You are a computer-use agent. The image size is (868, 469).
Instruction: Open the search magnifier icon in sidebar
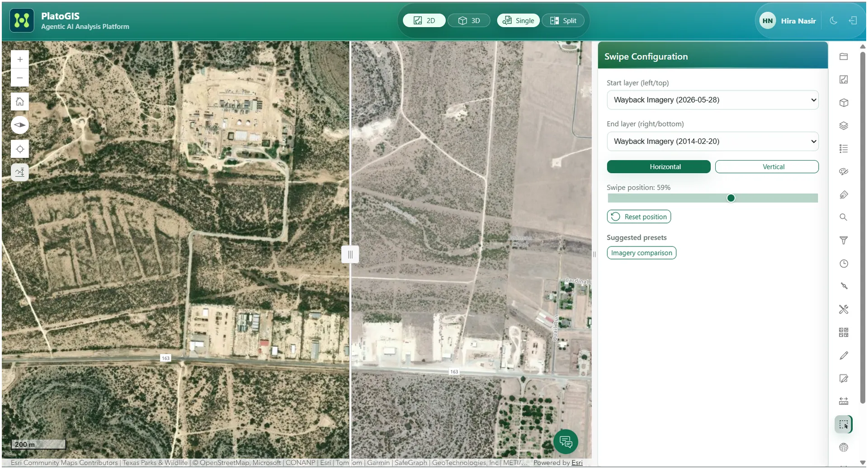tap(843, 218)
